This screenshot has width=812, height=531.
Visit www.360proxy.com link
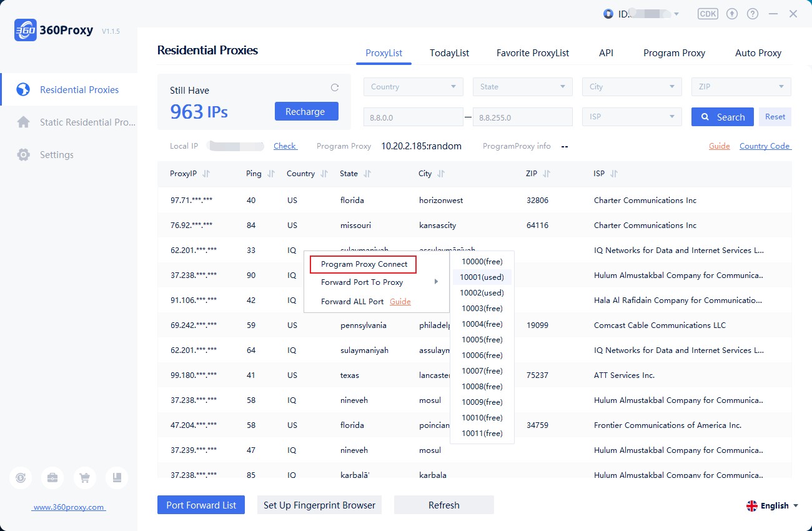[69, 507]
